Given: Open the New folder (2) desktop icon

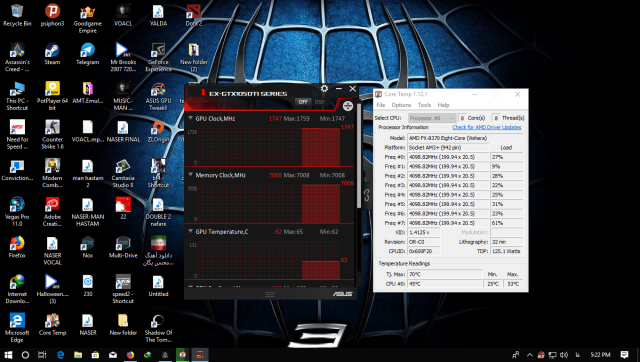Looking at the screenshot, I should [x=193, y=58].
